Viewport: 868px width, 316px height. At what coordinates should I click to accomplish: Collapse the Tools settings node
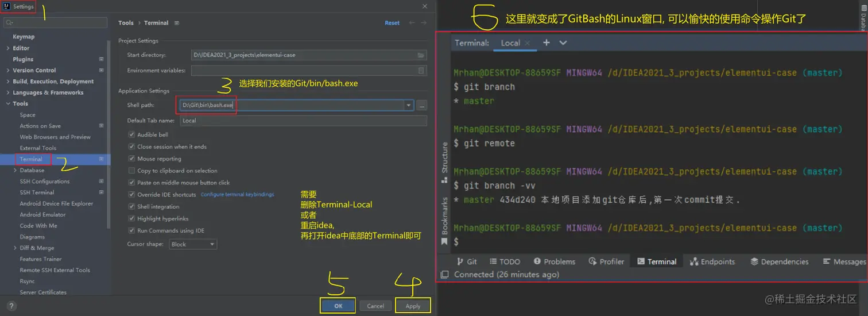click(x=7, y=103)
